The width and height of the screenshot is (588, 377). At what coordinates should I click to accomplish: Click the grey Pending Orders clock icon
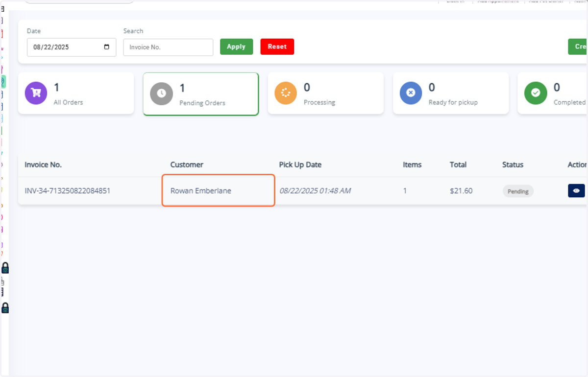161,94
